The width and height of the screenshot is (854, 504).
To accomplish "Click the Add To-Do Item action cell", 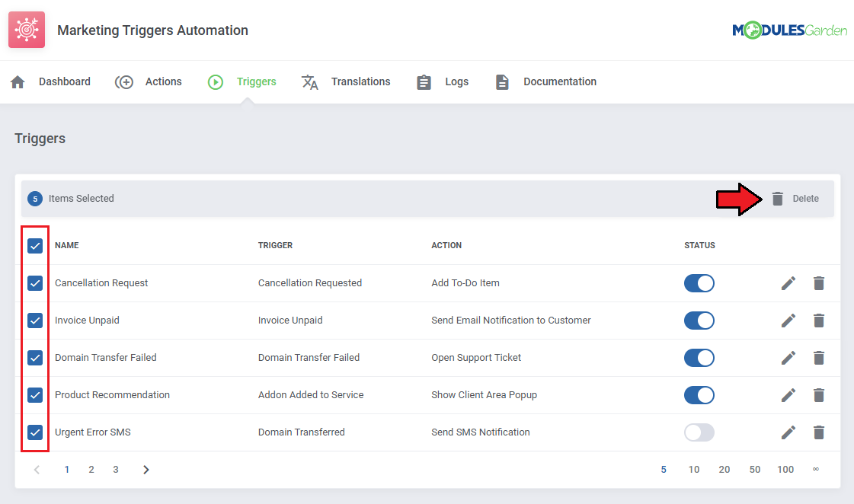I will click(x=465, y=283).
